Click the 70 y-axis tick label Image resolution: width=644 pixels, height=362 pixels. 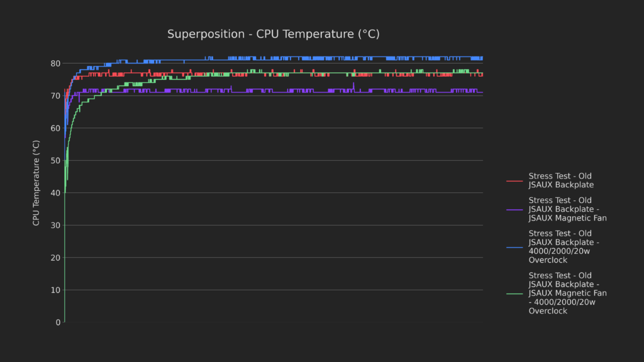(55, 96)
